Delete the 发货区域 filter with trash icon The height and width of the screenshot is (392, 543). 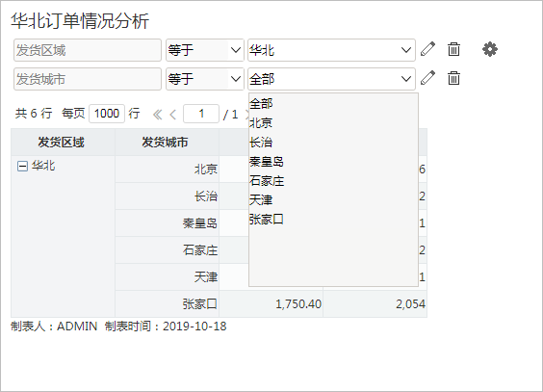coord(453,49)
